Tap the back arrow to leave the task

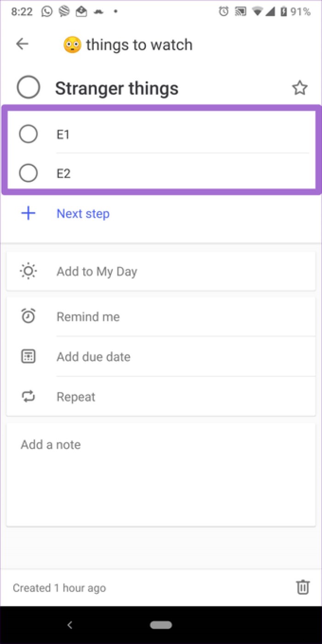[21, 44]
